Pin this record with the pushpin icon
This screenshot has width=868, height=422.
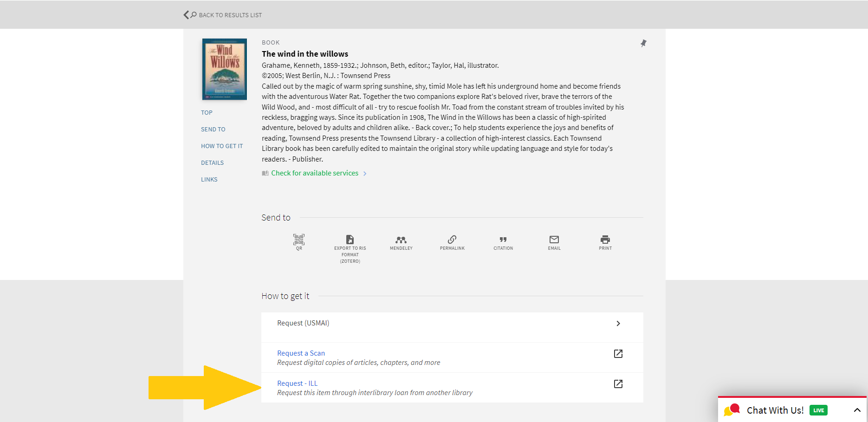click(643, 43)
